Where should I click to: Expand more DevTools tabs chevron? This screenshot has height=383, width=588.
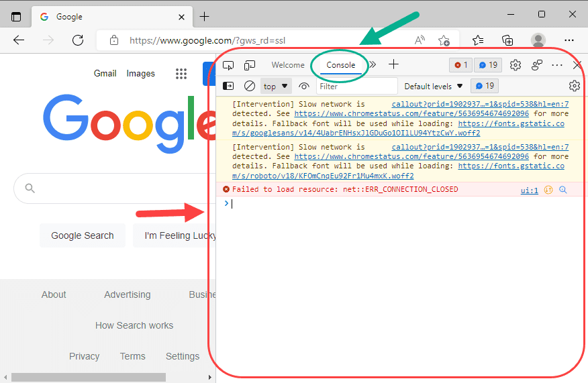(373, 64)
